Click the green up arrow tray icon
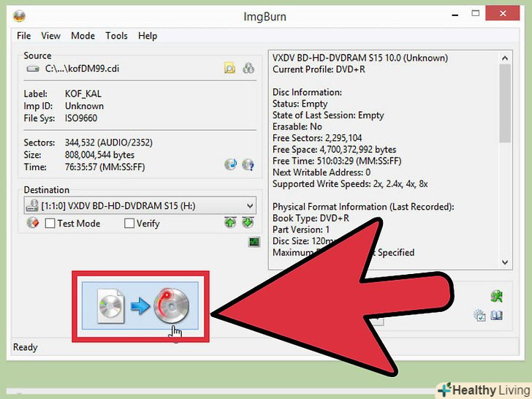This screenshot has height=399, width=532. coord(230,223)
